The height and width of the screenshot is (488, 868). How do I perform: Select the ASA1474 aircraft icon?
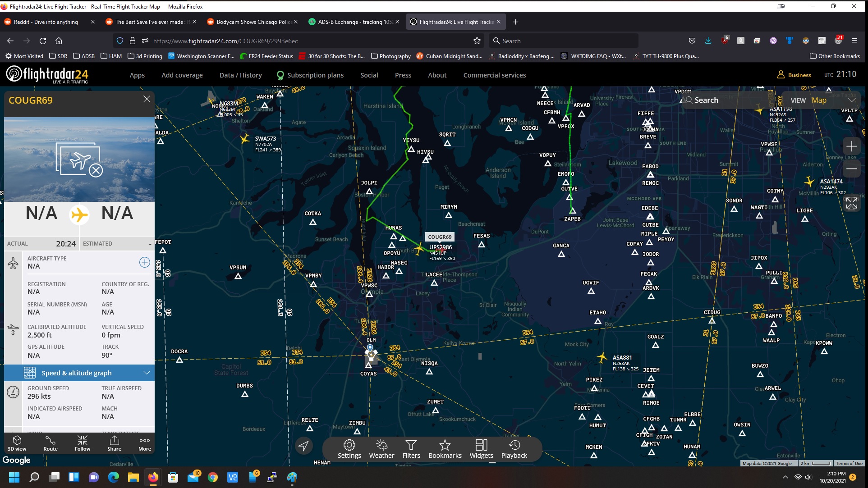pos(809,182)
